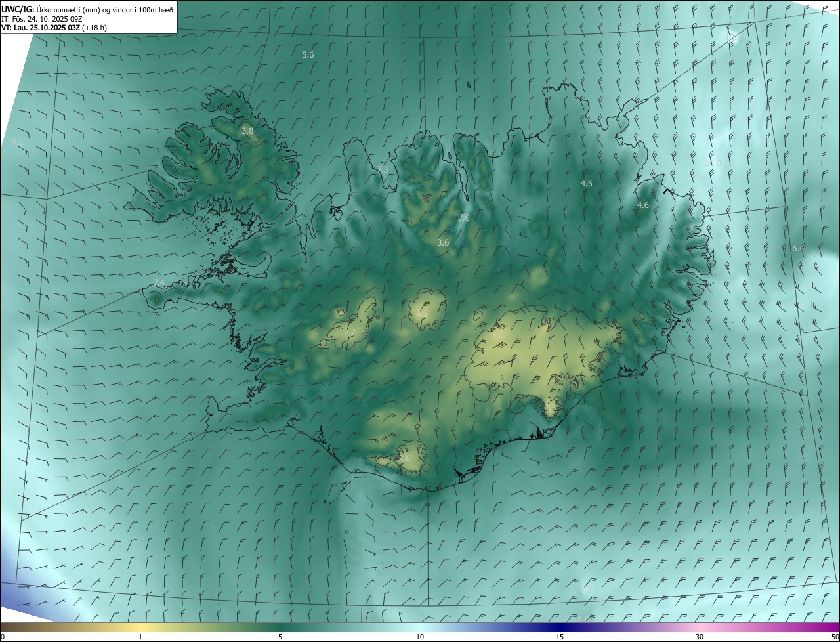Image resolution: width=840 pixels, height=642 pixels.
Task: Click the 6.4 value label over the sea
Action: pyautogui.click(x=798, y=248)
